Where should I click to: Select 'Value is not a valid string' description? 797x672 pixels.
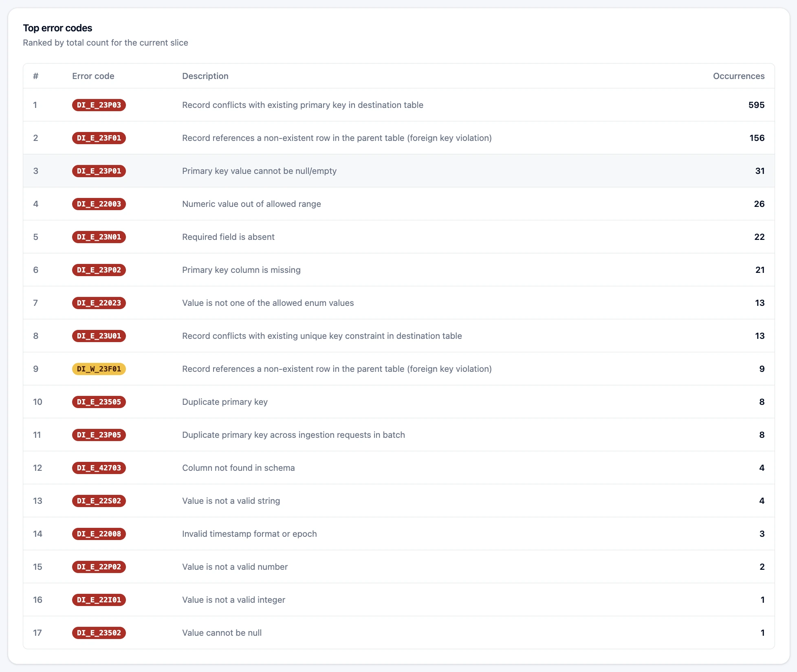click(x=231, y=501)
